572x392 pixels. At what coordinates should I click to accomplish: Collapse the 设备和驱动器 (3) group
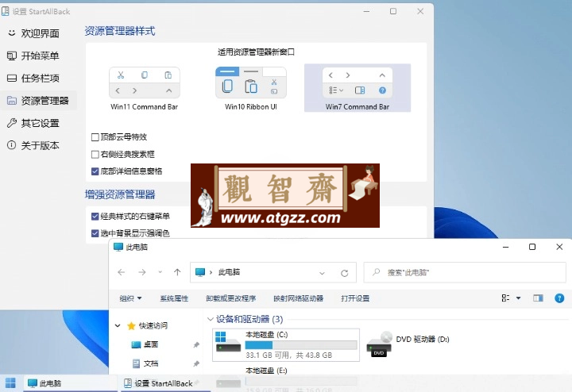[x=210, y=319]
